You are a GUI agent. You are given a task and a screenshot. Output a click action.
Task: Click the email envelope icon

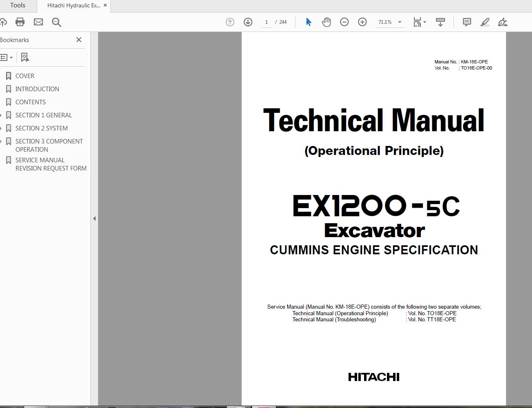(38, 22)
